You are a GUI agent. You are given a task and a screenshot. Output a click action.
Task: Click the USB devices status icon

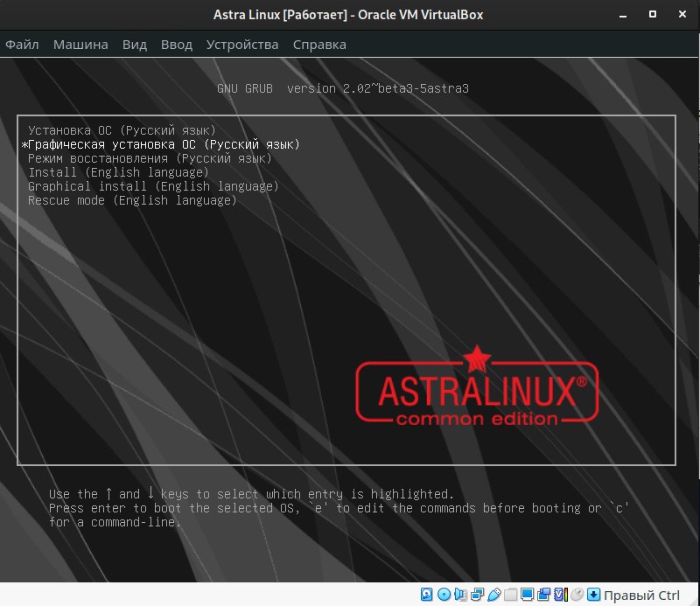(x=494, y=595)
